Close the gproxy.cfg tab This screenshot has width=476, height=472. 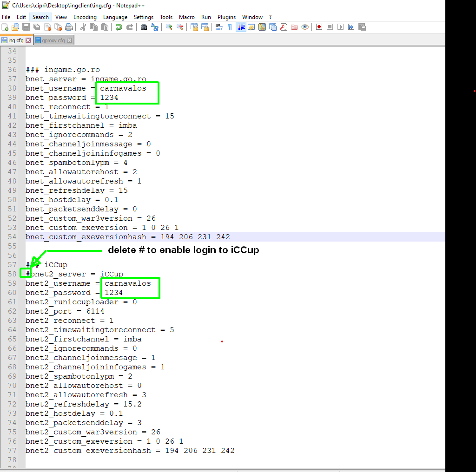pos(69,40)
